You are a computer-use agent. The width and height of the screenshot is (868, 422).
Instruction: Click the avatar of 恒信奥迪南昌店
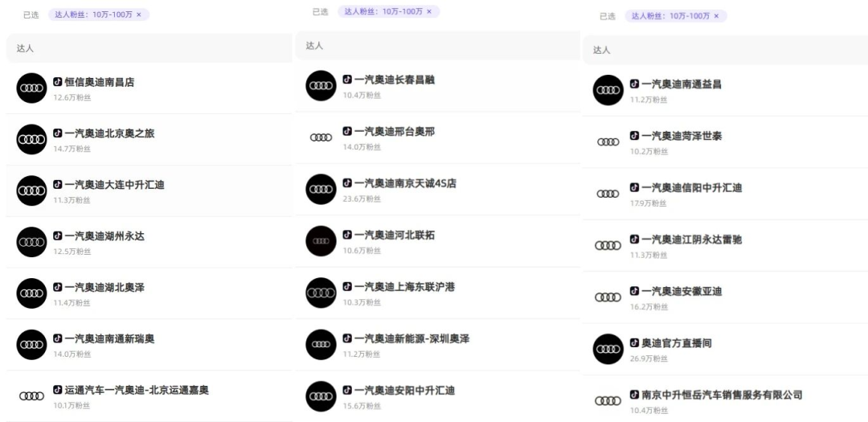click(x=32, y=88)
